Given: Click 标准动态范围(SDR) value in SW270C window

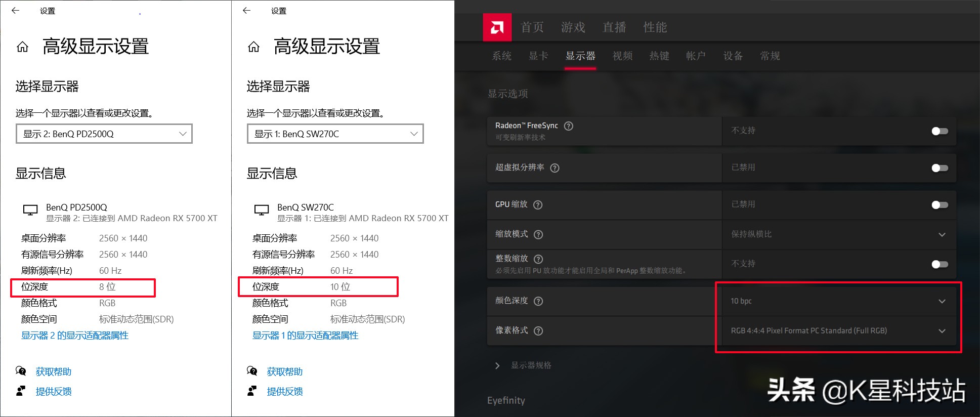Looking at the screenshot, I should pos(368,319).
